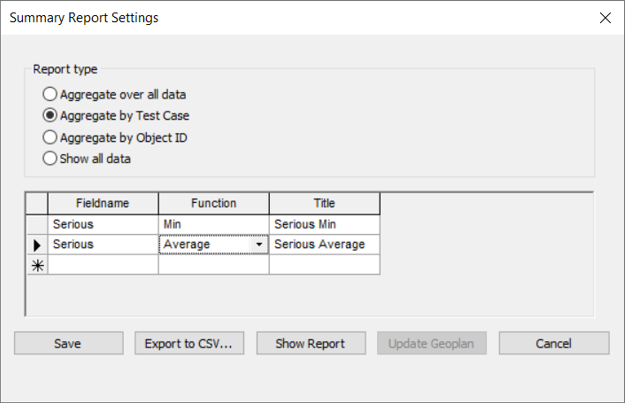The image size is (625, 403).
Task: Enable the Show all data option
Action: (x=50, y=158)
